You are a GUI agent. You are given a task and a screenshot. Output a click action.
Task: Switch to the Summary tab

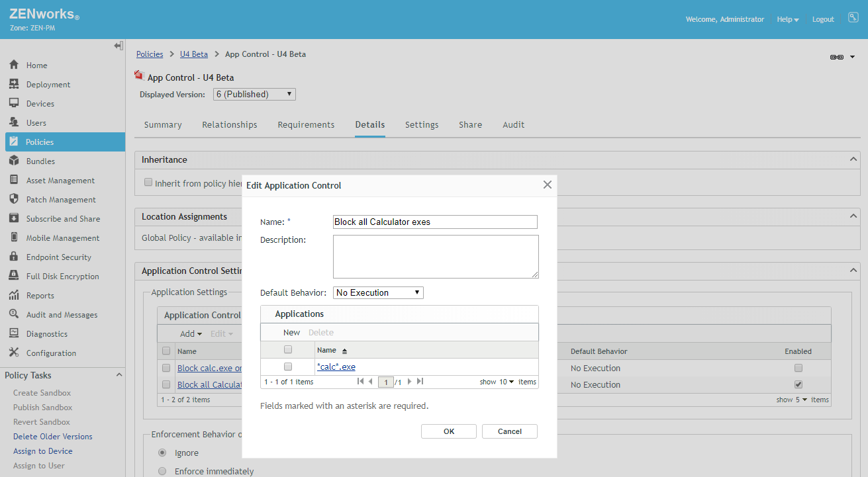163,124
